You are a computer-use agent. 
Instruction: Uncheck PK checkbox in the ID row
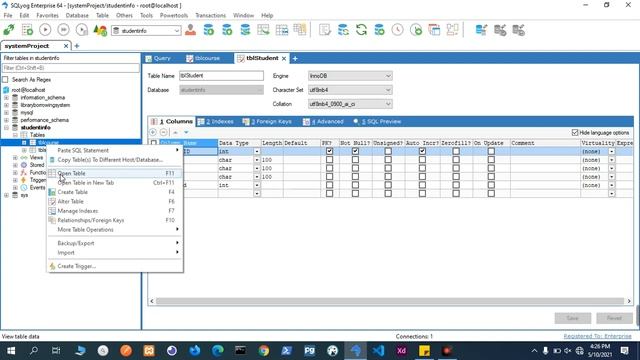pyautogui.click(x=329, y=151)
